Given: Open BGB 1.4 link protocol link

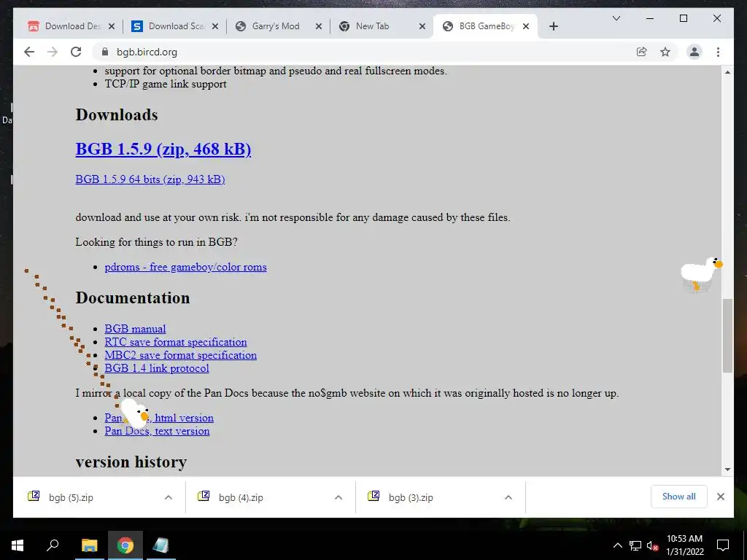Looking at the screenshot, I should 157,368.
